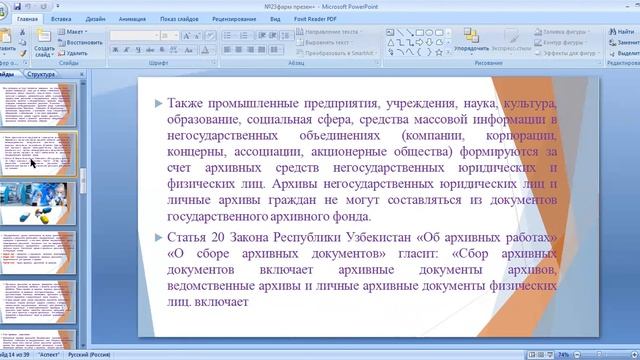Align text to the right
The image size is (640, 360).
tap(250, 50)
